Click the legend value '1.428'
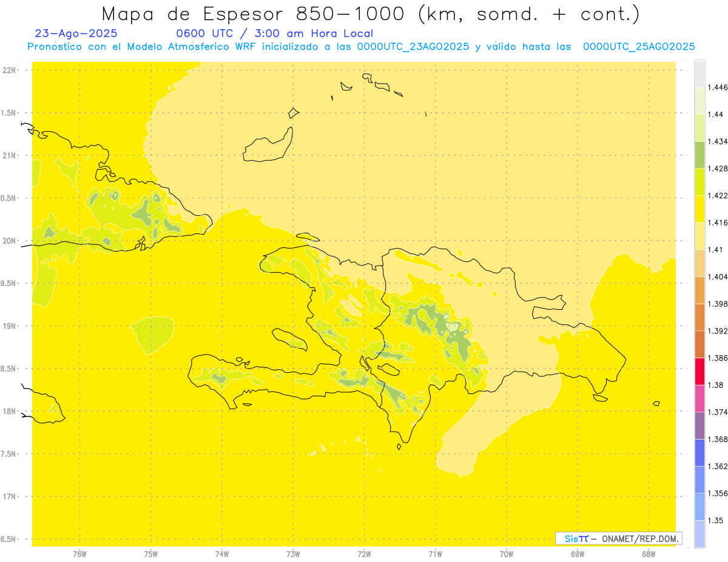Image resolution: width=728 pixels, height=562 pixels. (718, 169)
